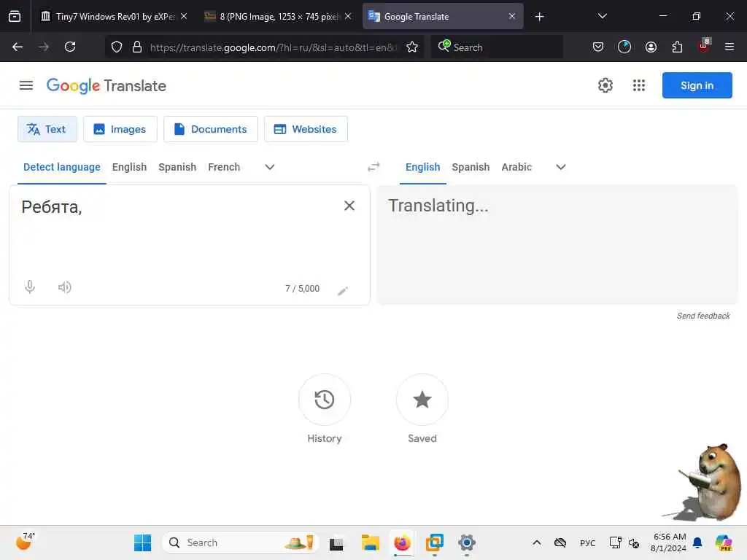Open the Firefox application menu

click(x=729, y=47)
